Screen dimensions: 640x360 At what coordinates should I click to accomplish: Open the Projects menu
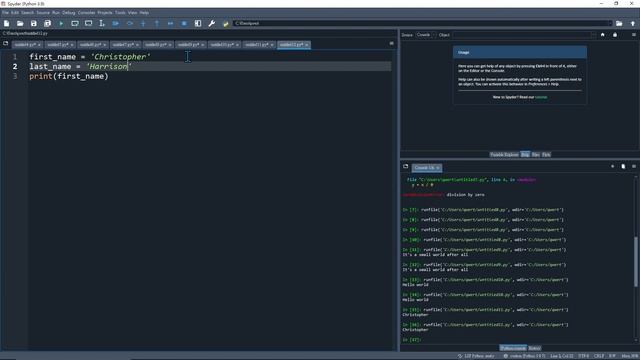click(x=105, y=13)
